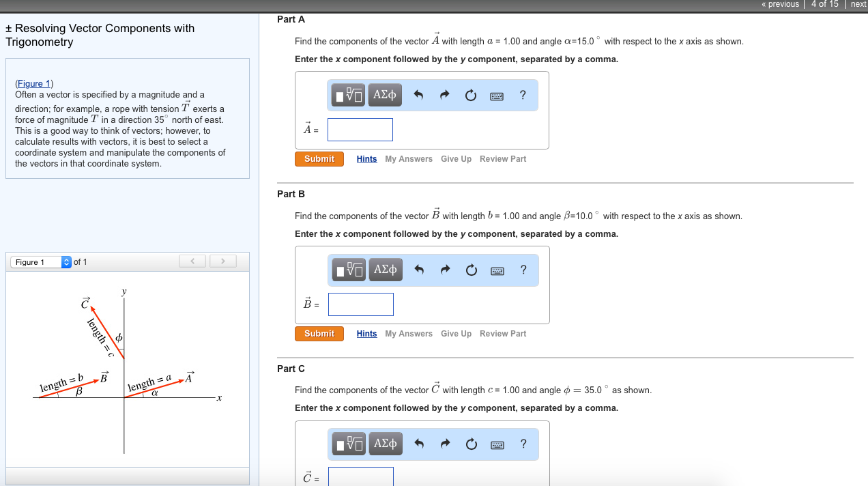Click the redo arrow in Part B editor
Image resolution: width=868 pixels, height=486 pixels.
pyautogui.click(x=445, y=270)
